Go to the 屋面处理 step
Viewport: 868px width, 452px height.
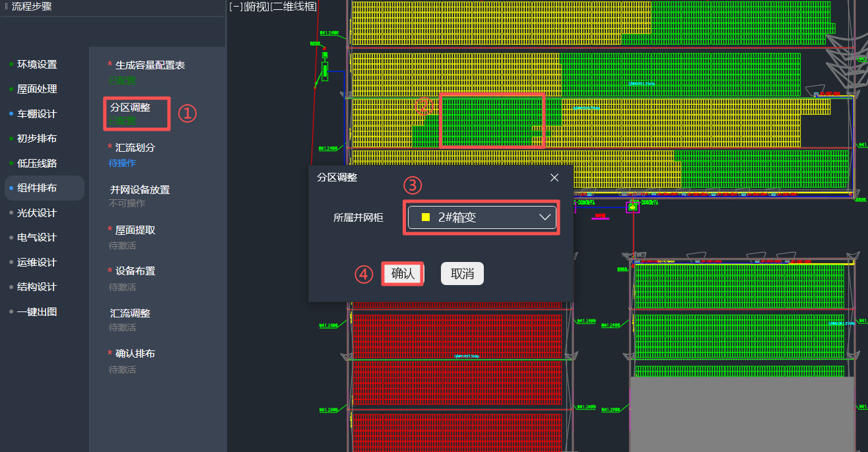[37, 89]
